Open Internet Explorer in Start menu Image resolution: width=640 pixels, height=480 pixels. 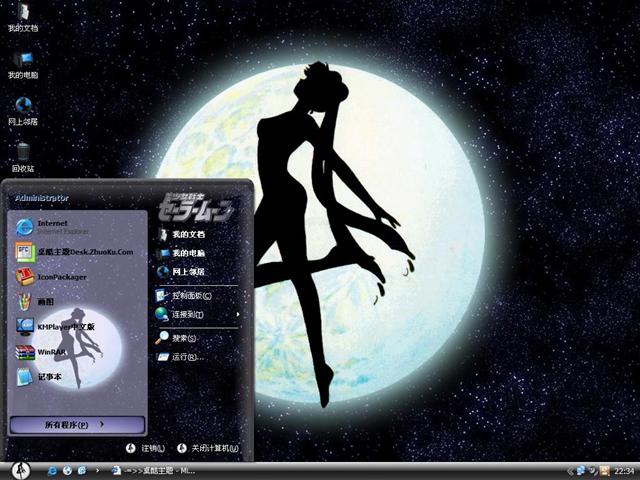tap(77, 227)
